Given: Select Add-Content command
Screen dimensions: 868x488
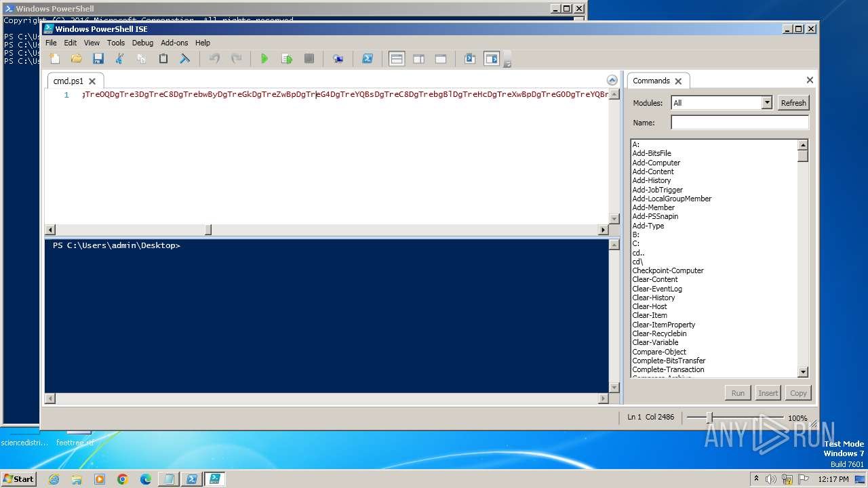Looking at the screenshot, I should pos(653,171).
